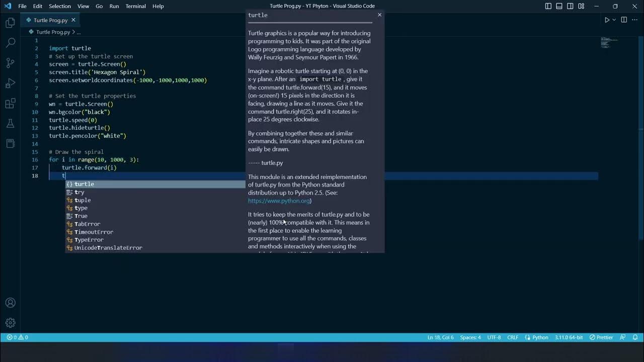This screenshot has height=362, width=644.
Task: Click the VS Code logo icon
Action: coord(7,6)
